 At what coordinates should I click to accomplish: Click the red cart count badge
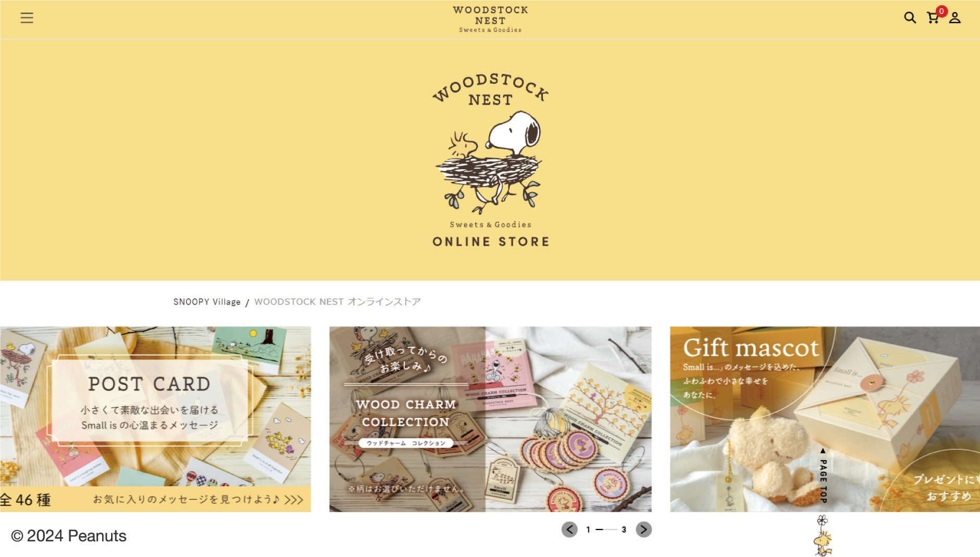tap(941, 11)
